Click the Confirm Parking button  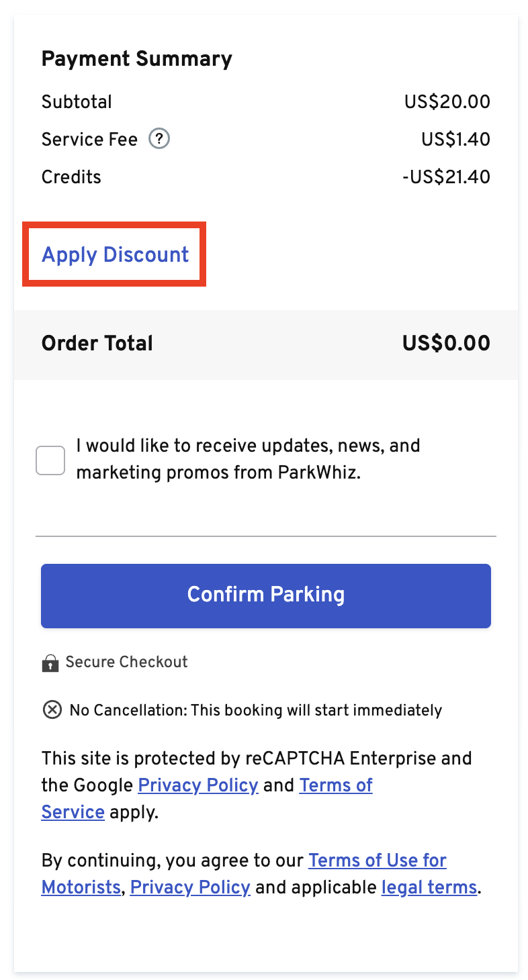[266, 595]
